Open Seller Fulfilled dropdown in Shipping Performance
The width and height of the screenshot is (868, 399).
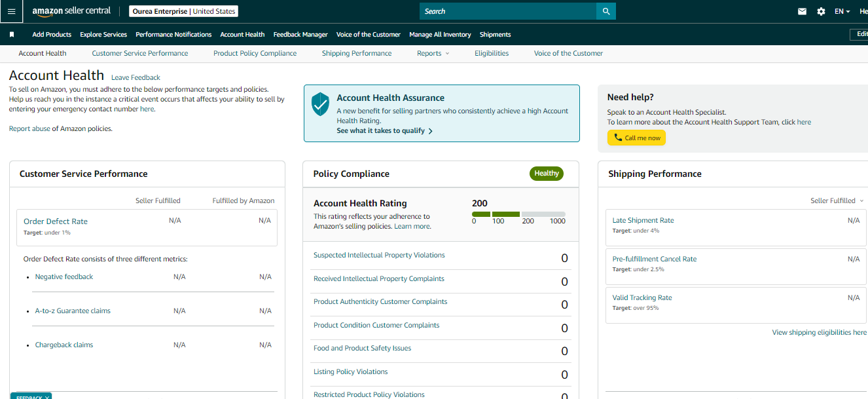(x=837, y=200)
